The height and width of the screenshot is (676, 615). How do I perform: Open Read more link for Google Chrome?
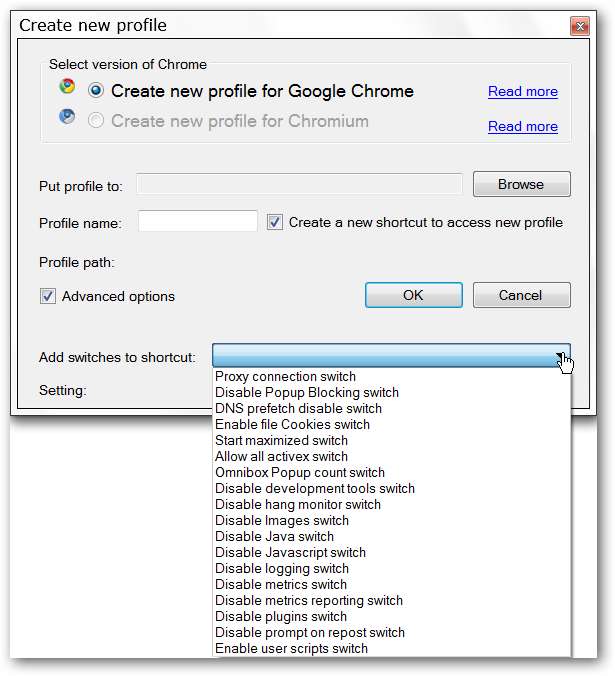523,92
